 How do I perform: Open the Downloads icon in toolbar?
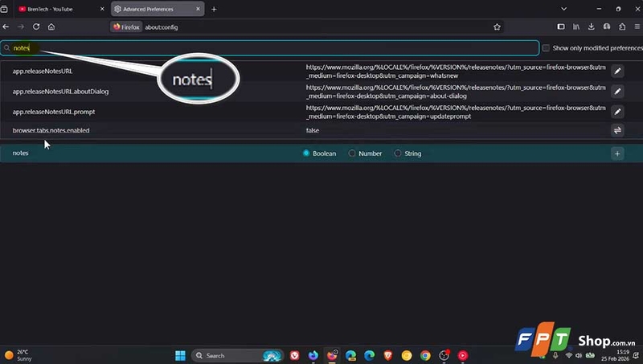[x=592, y=27]
